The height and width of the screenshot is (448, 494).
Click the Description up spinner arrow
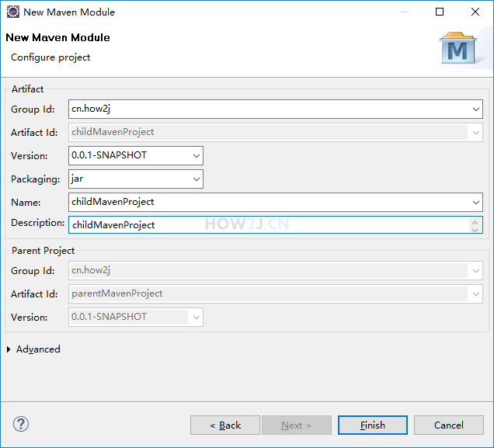475,221
